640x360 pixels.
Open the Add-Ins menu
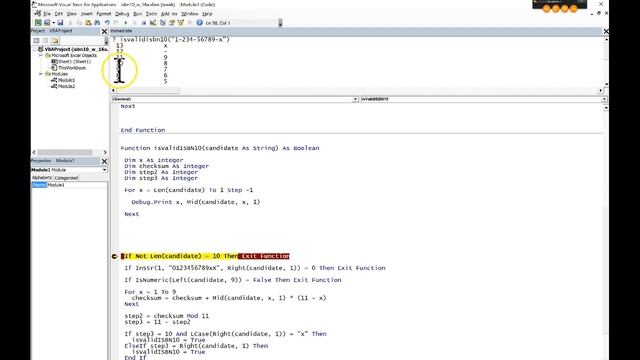click(x=169, y=14)
